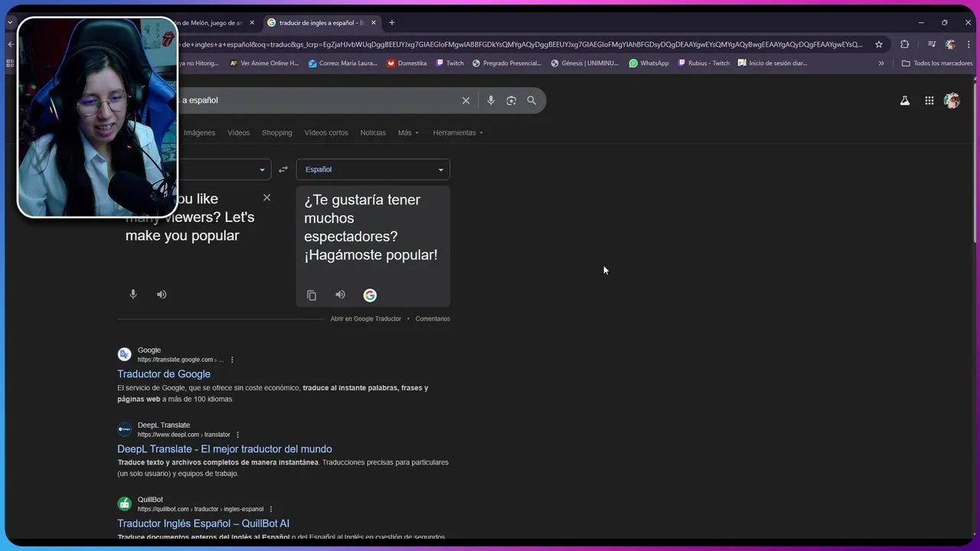
Task: Listen to the Spanish translation audio
Action: click(340, 295)
